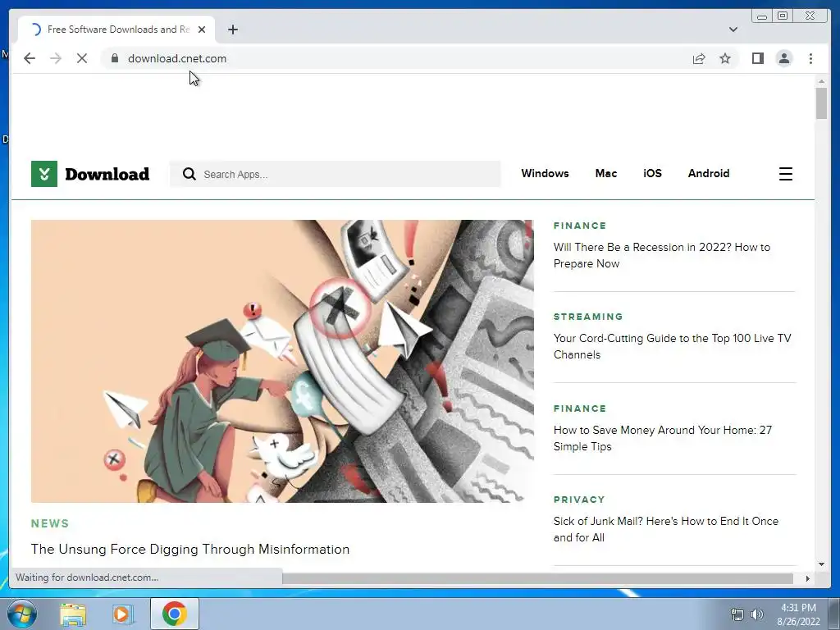The image size is (840, 630).
Task: Click the share this page icon
Action: [x=699, y=58]
